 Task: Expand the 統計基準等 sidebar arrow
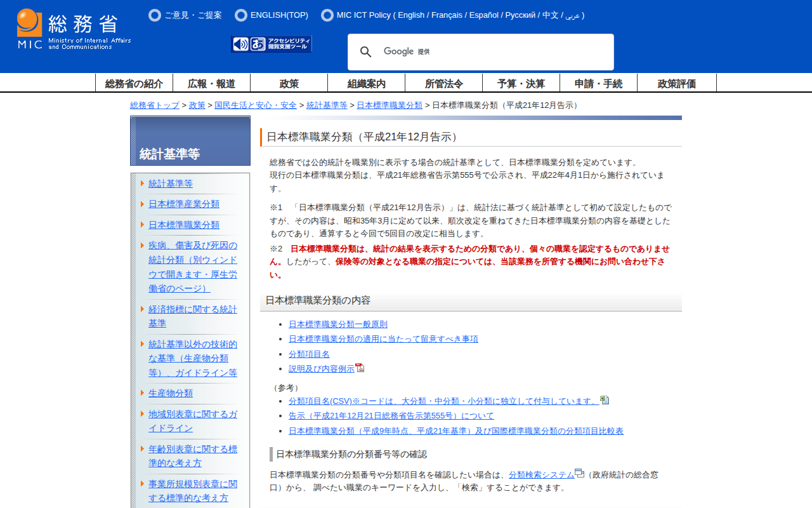[143, 183]
